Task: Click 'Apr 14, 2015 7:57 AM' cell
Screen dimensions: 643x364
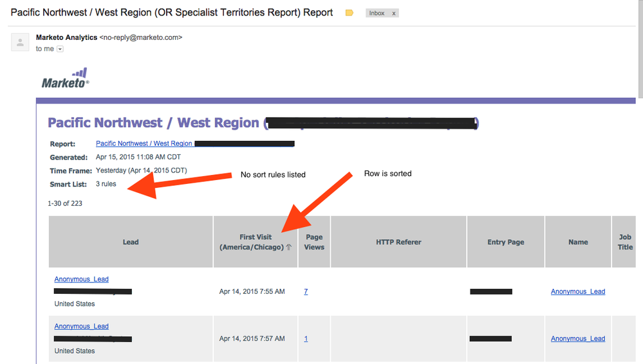Action: pyautogui.click(x=252, y=338)
